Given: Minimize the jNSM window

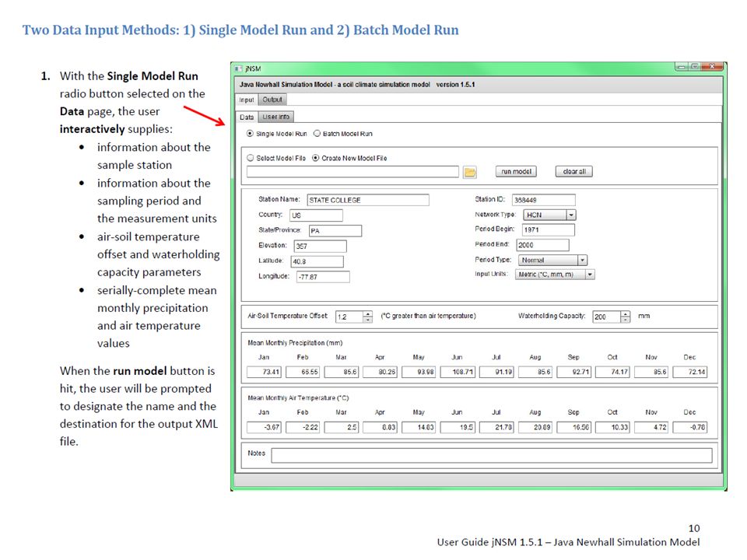Looking at the screenshot, I should point(682,67).
